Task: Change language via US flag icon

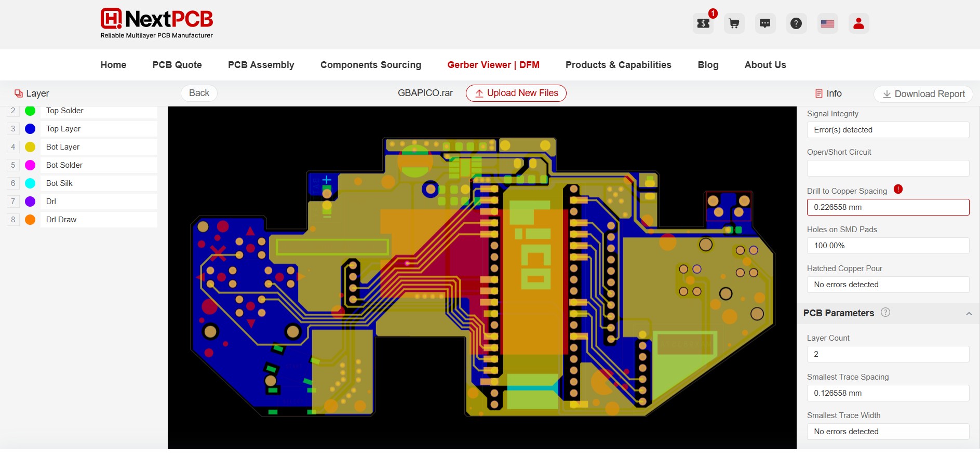Action: click(x=827, y=23)
